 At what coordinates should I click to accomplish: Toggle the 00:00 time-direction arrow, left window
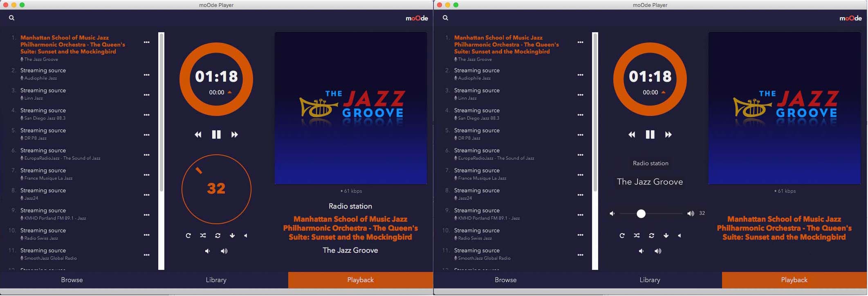[x=230, y=92]
